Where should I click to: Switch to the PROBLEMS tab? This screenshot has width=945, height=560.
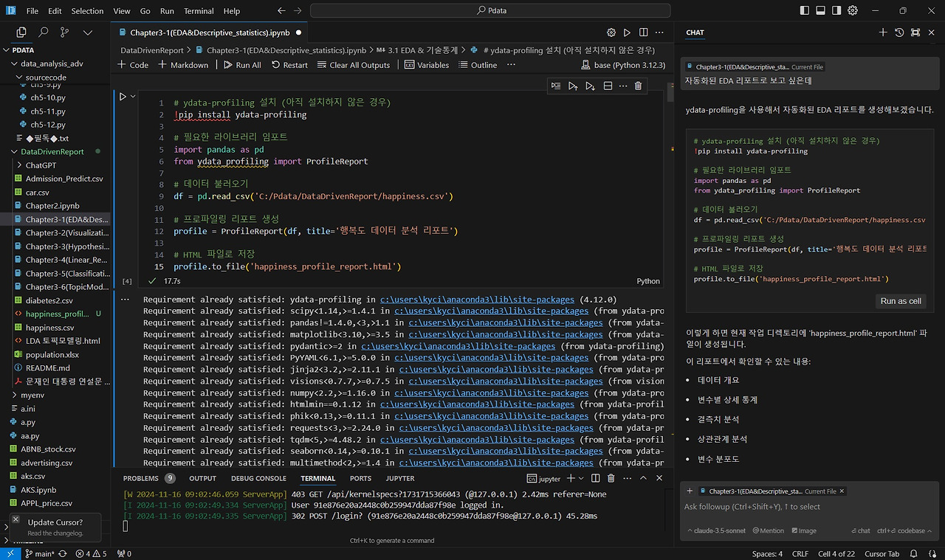tap(141, 479)
